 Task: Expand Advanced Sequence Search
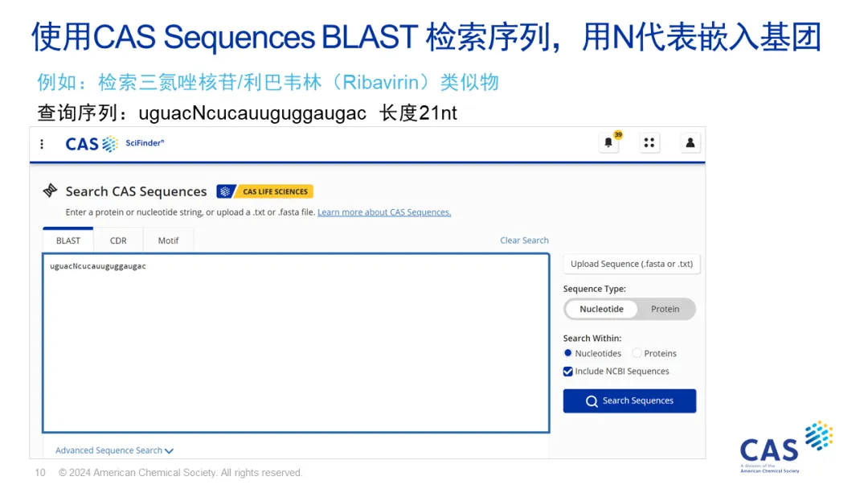(x=115, y=450)
